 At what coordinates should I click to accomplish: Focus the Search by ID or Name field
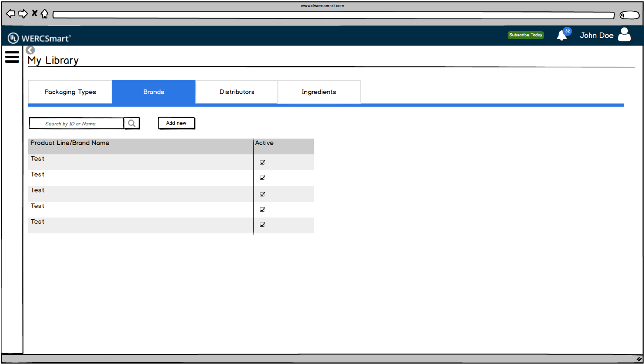tap(76, 124)
